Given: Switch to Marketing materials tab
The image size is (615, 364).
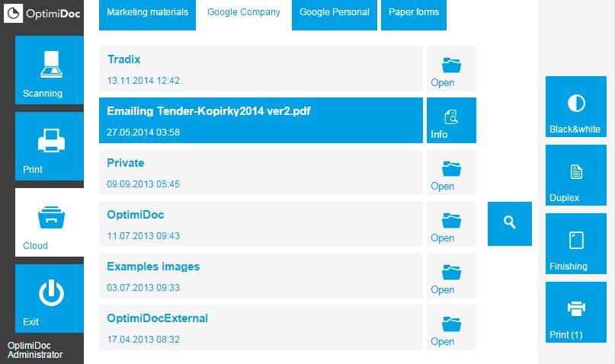Looking at the screenshot, I should tap(148, 14).
